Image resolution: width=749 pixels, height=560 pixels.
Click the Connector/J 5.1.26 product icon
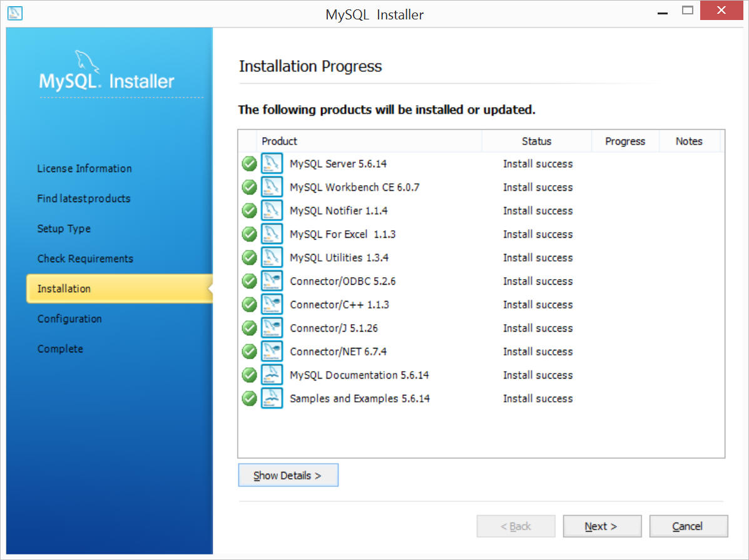point(272,328)
